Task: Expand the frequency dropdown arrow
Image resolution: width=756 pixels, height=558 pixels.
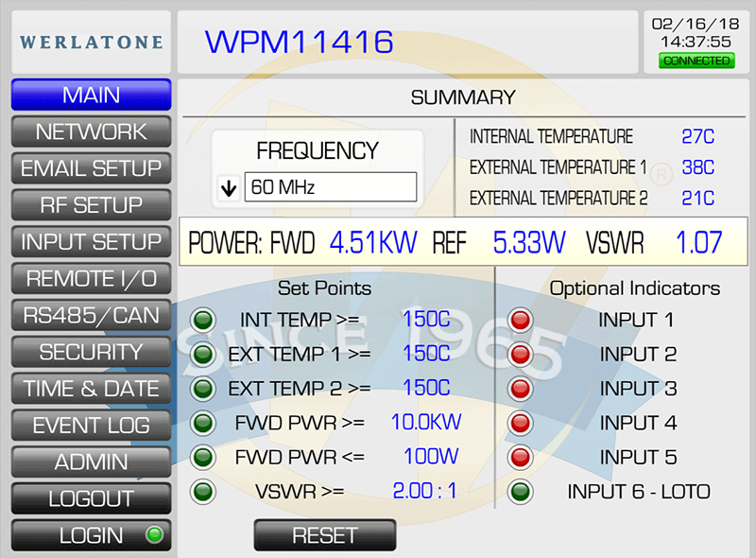Action: tap(229, 188)
